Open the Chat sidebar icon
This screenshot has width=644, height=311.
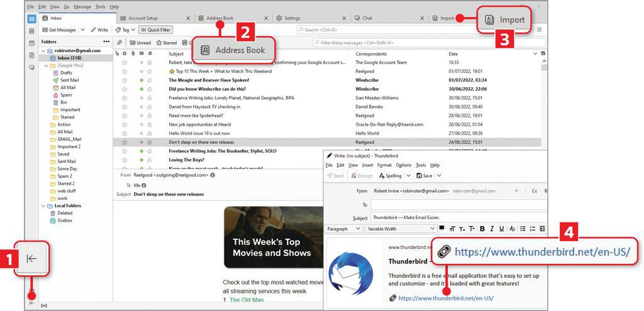(31, 67)
